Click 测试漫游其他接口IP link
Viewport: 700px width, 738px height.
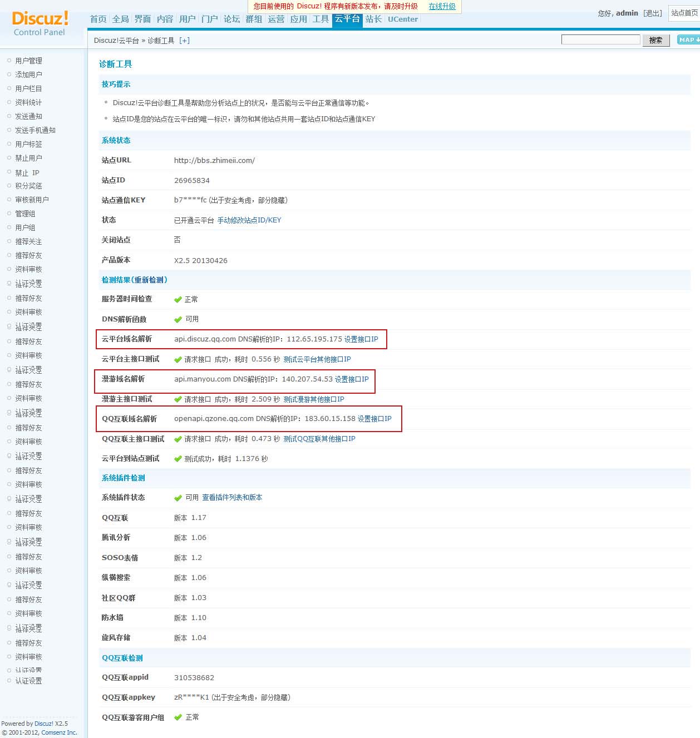314,399
